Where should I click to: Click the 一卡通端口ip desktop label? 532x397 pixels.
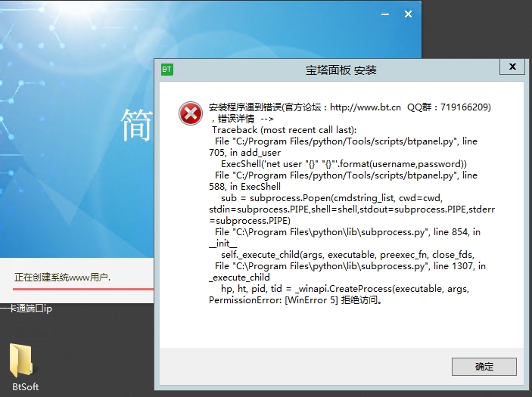click(26, 309)
